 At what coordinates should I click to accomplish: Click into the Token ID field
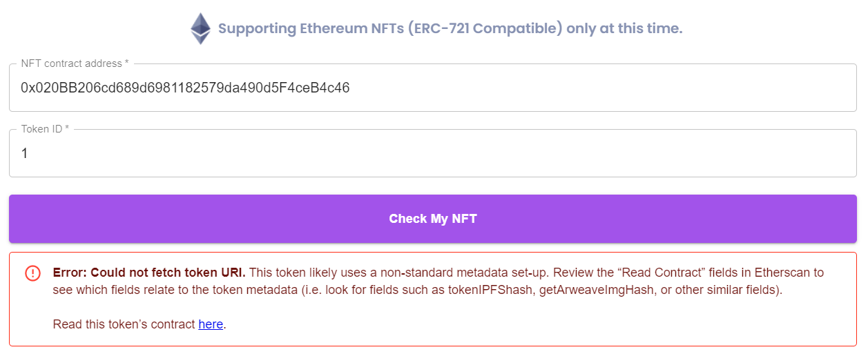coord(432,153)
